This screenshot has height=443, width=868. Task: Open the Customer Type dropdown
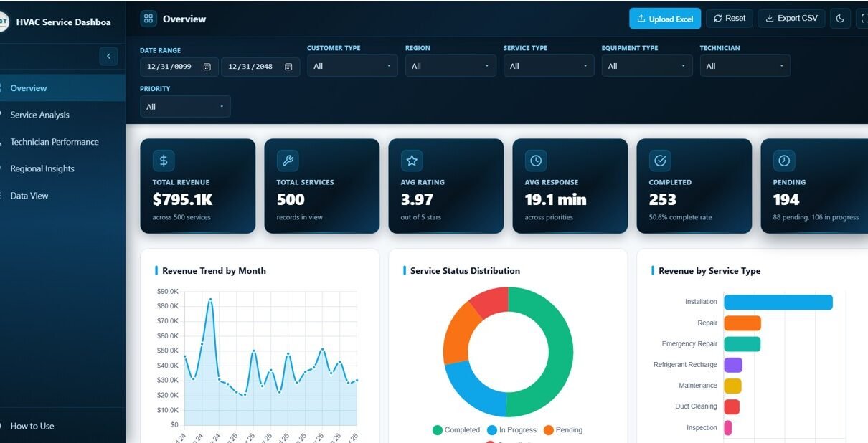[352, 66]
